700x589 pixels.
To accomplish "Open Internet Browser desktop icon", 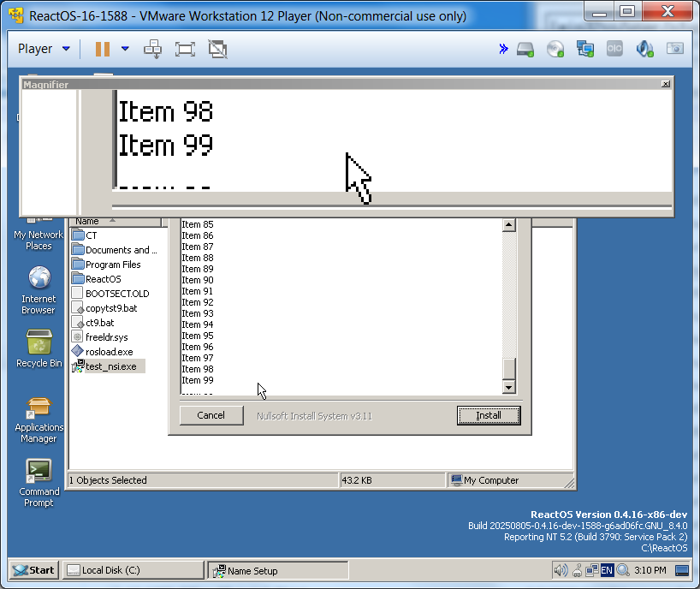I will click(39, 290).
